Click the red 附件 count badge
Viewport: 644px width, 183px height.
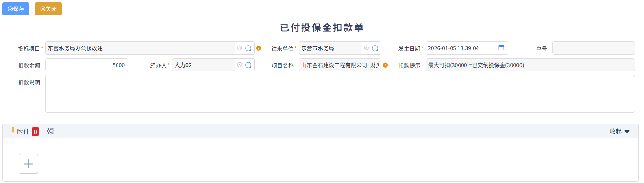[x=35, y=132]
